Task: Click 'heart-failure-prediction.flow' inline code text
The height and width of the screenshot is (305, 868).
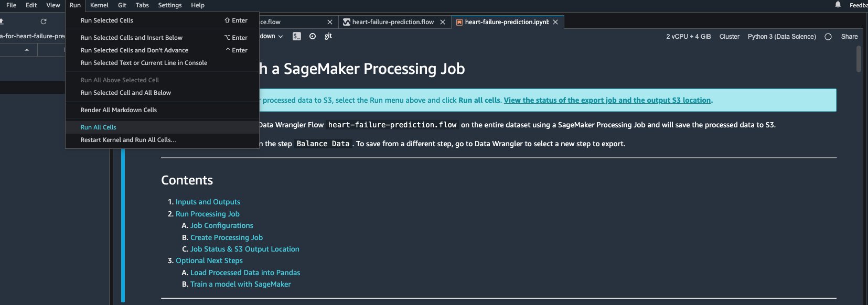Action: coord(392,125)
